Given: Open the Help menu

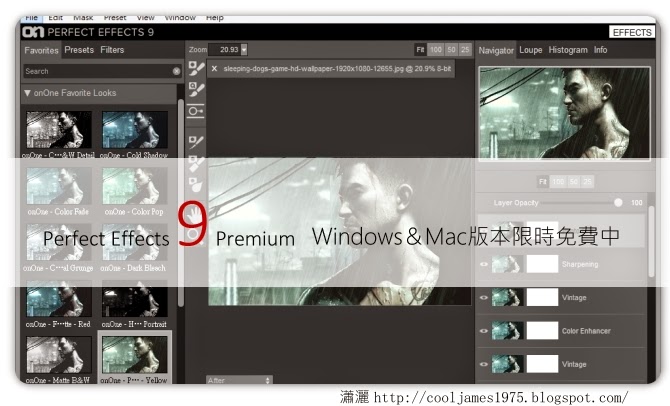Looking at the screenshot, I should [x=215, y=18].
